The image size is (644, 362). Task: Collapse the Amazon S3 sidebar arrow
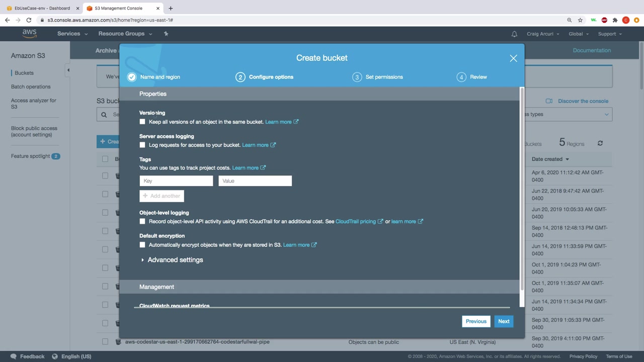click(x=68, y=70)
